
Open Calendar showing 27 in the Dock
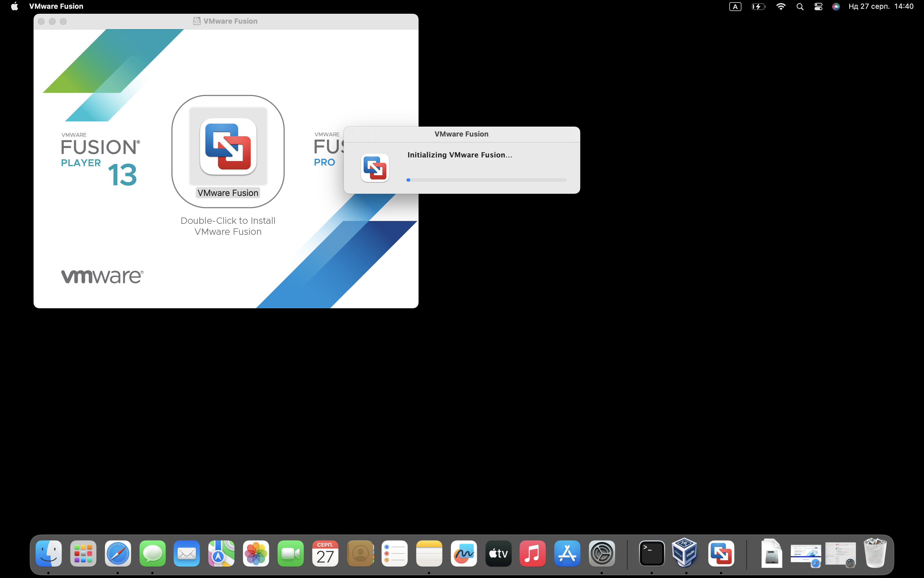coord(325,553)
